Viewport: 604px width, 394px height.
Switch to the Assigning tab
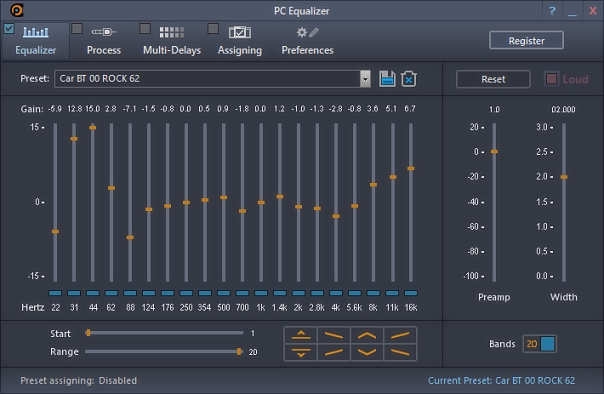[x=240, y=41]
